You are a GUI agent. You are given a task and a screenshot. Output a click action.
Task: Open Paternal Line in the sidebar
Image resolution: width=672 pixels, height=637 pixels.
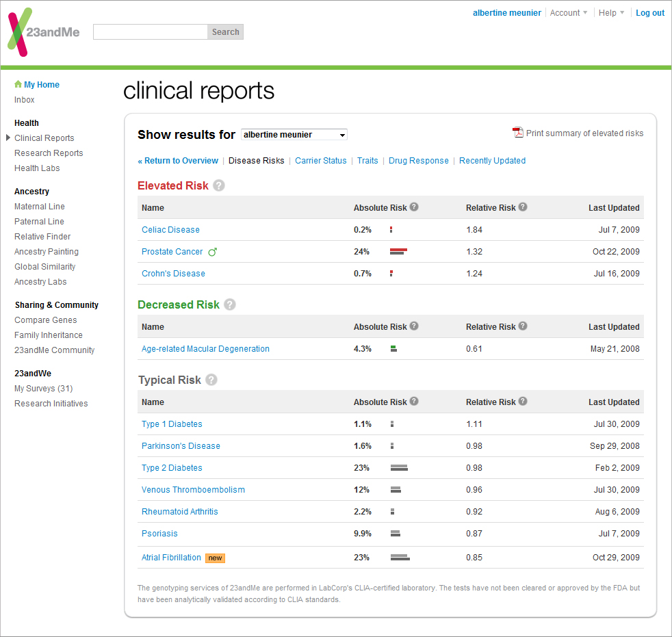pyautogui.click(x=39, y=222)
